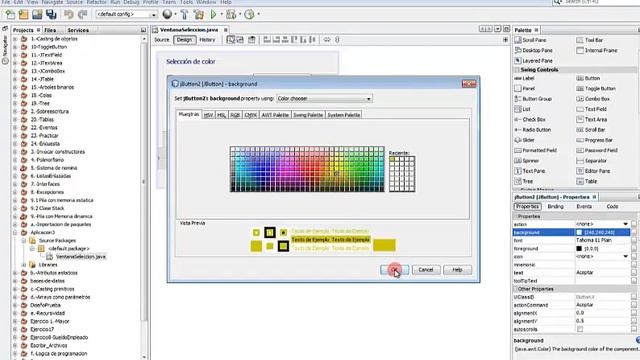Select VentanaSeleccion.java in the project tree
Viewport: 640px width, 360px height.
pyautogui.click(x=81, y=257)
